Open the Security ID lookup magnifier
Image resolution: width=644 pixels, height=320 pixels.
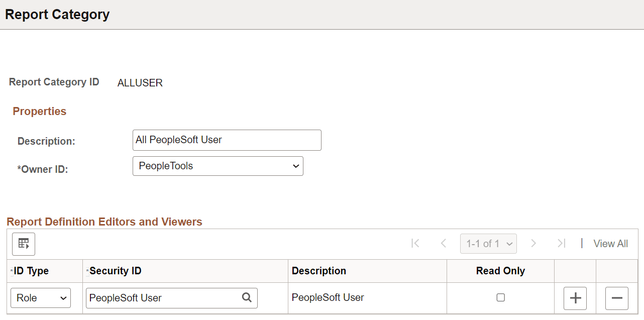pyautogui.click(x=247, y=298)
